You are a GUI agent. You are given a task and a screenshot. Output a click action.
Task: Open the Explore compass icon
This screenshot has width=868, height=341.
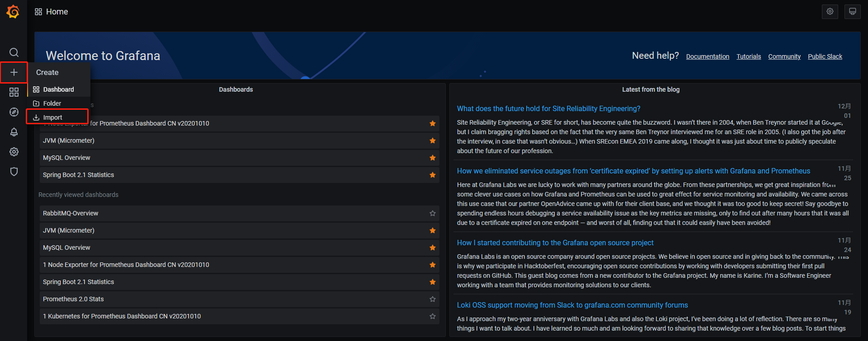point(14,112)
